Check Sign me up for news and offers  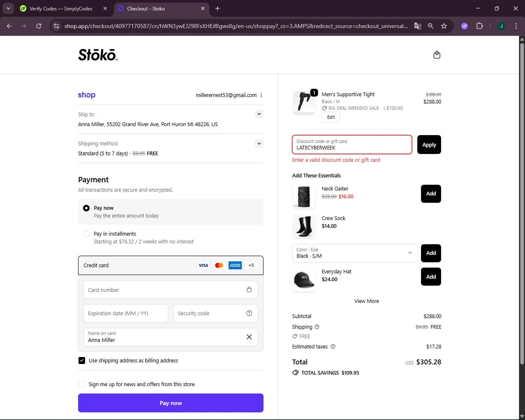coord(82,384)
